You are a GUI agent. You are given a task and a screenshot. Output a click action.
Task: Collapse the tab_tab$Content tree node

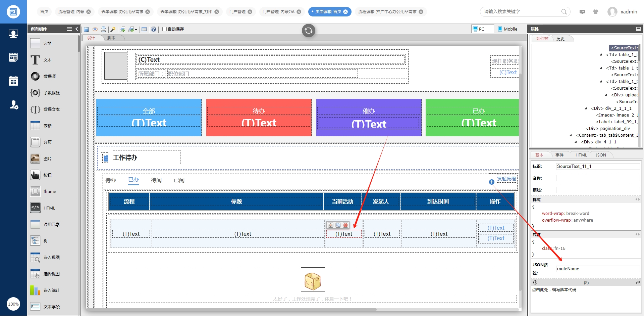(571, 135)
